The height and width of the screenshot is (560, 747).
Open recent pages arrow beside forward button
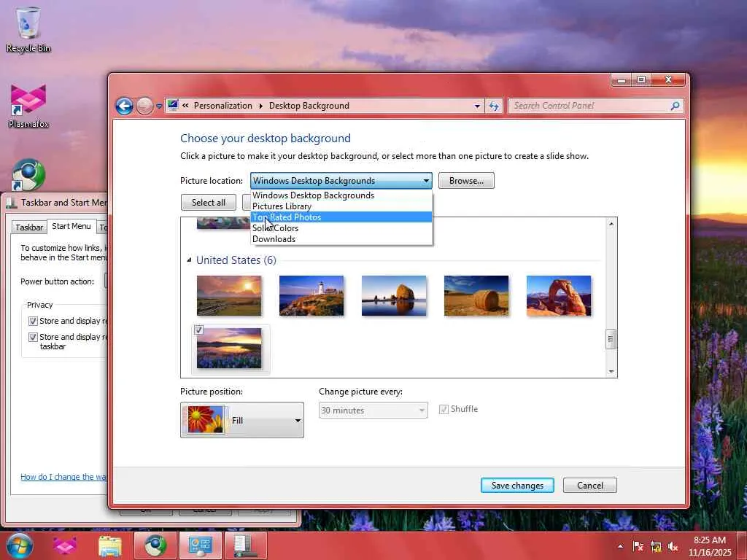tap(159, 106)
